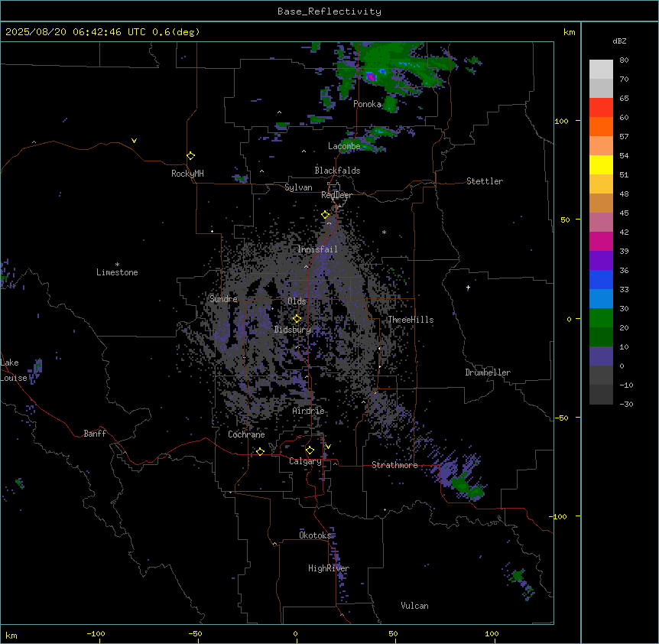Screen dimensions: 659x644
Task: Click the yellow diamond marker near RockyMH
Action: tap(191, 156)
